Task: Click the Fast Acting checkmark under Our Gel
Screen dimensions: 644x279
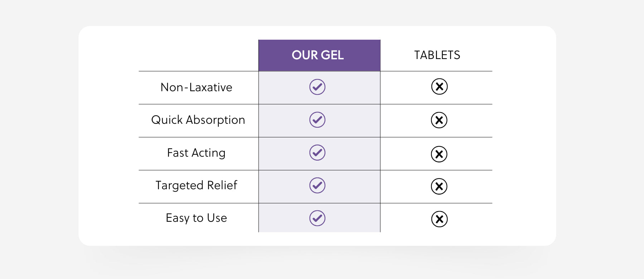Action: coord(317,153)
